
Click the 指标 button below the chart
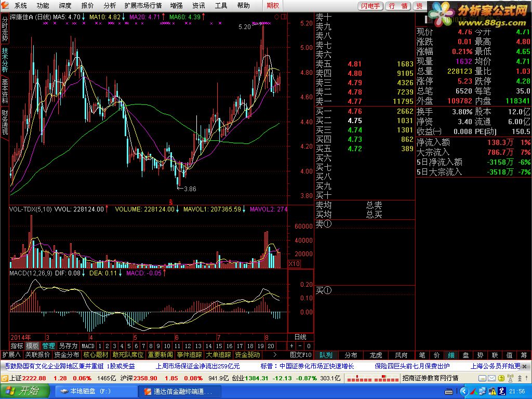[x=17, y=345]
